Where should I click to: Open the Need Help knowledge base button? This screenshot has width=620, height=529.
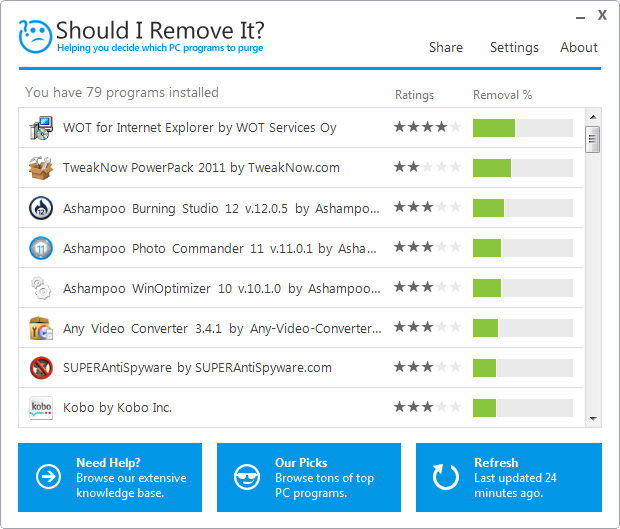pos(110,477)
